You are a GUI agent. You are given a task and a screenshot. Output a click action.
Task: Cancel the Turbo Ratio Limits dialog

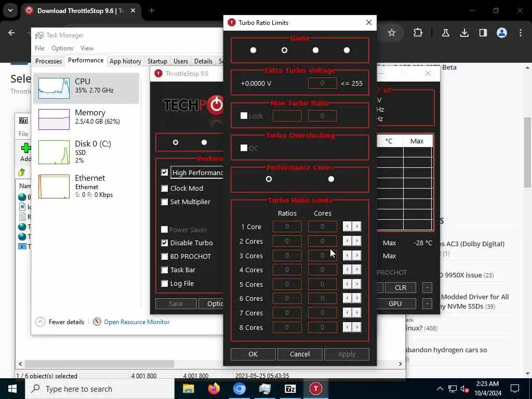(300, 354)
